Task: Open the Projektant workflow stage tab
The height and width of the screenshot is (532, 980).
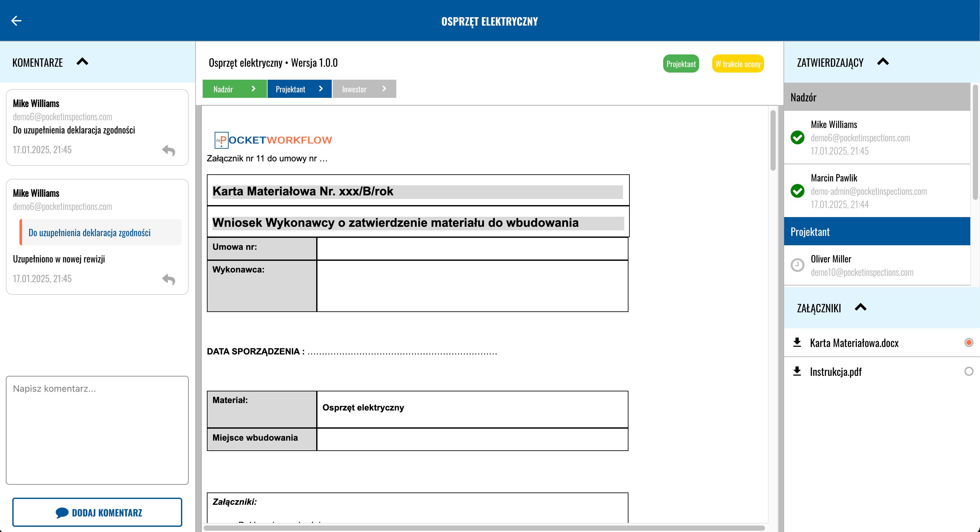Action: click(x=299, y=89)
